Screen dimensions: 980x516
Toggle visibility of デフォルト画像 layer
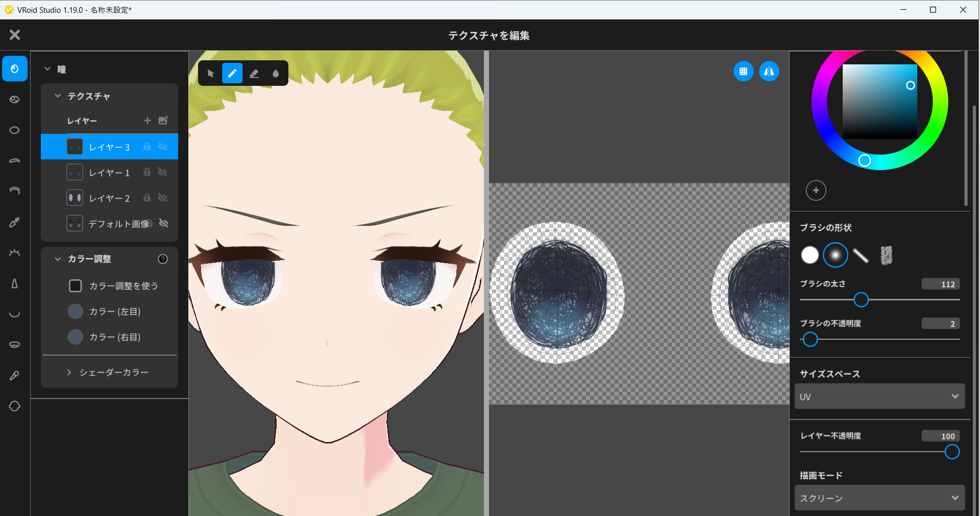[x=164, y=223]
